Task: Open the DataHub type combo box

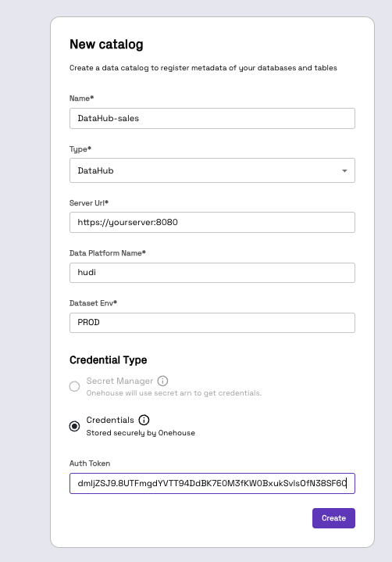Action: [x=212, y=170]
